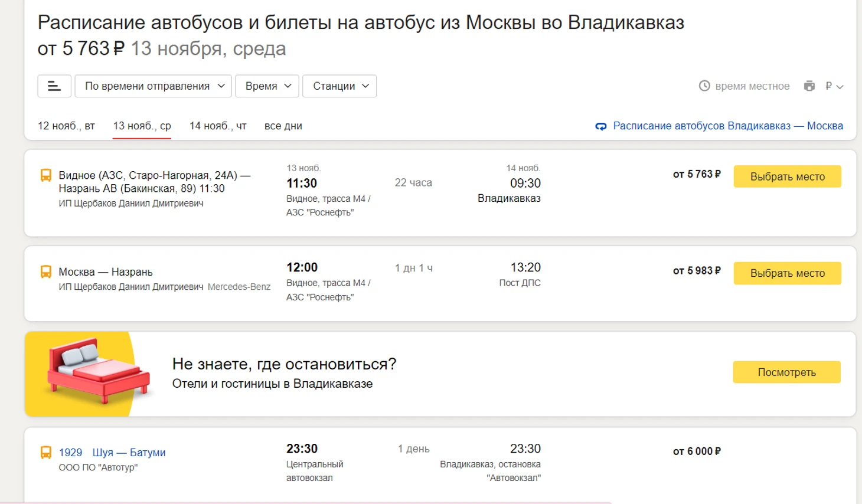Click bus icon for Москва — Назрань route
This screenshot has height=504, width=862.
[x=45, y=272]
